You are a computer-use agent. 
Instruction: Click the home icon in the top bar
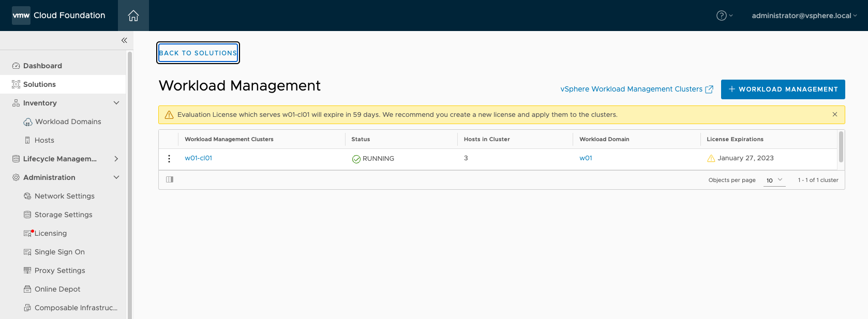click(x=133, y=16)
